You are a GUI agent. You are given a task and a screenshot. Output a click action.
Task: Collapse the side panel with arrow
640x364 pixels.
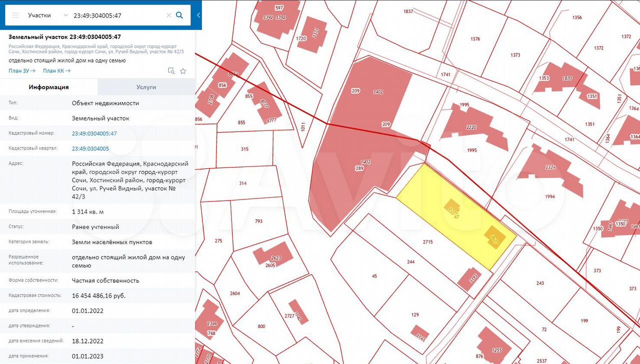point(198,15)
